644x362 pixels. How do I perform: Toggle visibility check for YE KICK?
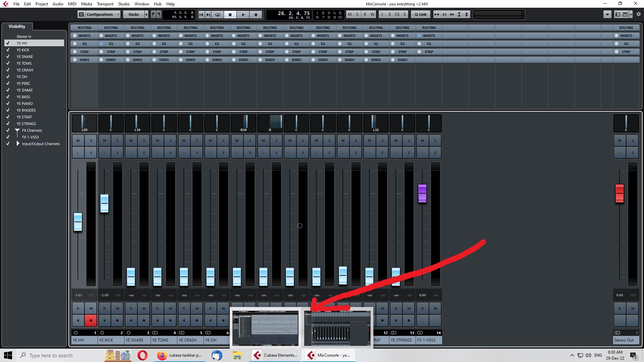click(8, 50)
